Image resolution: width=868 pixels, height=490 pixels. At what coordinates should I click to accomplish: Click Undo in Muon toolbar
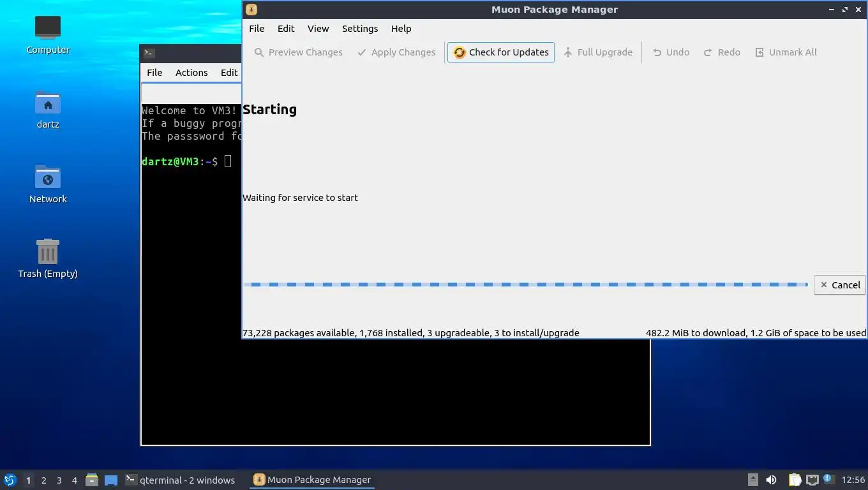click(x=671, y=52)
